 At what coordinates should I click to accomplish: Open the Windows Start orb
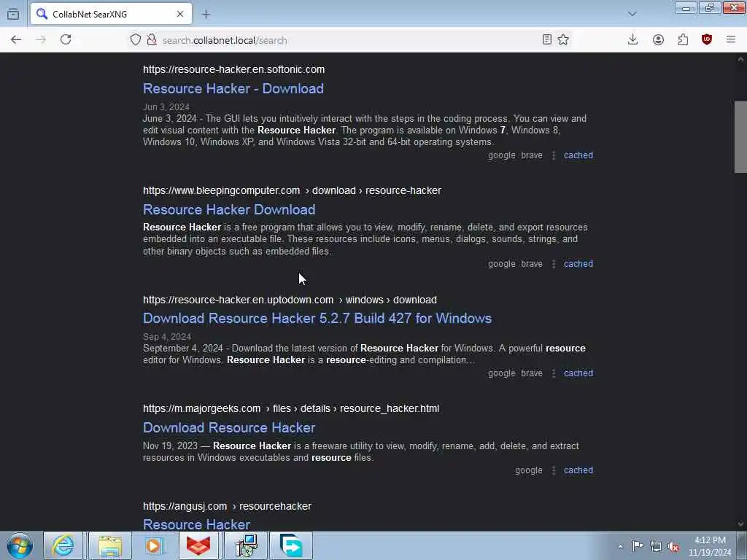20,545
